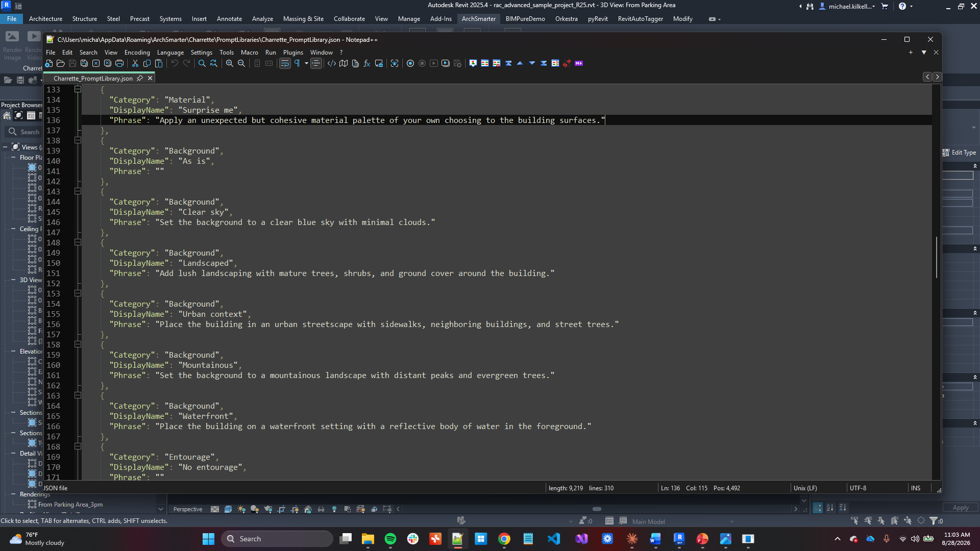Open Visual Studio Code from taskbar
This screenshot has height=551, width=980.
(554, 539)
